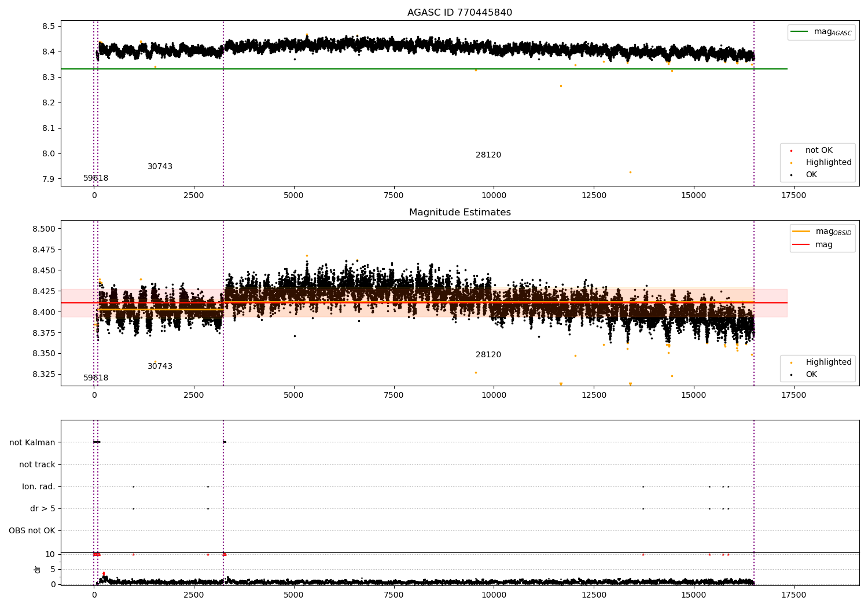Click the 30743 label in the top plot
Viewport: 868px width, 608px height.
point(160,167)
